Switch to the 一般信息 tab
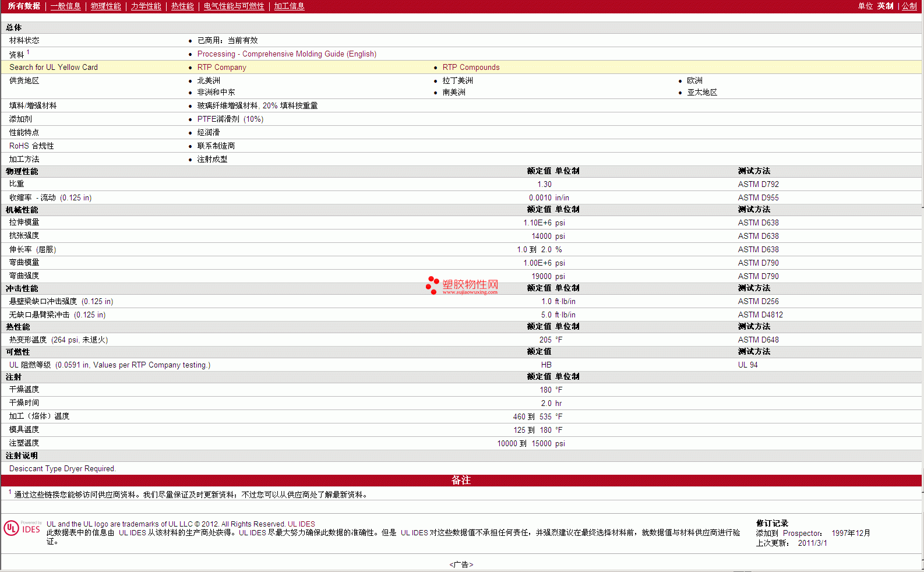924x572 pixels. pyautogui.click(x=65, y=6)
